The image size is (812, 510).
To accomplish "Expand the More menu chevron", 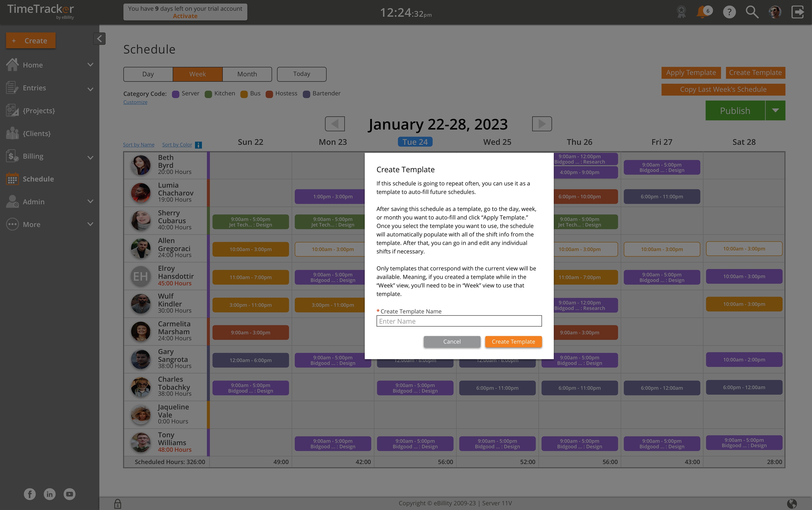I will point(90,224).
